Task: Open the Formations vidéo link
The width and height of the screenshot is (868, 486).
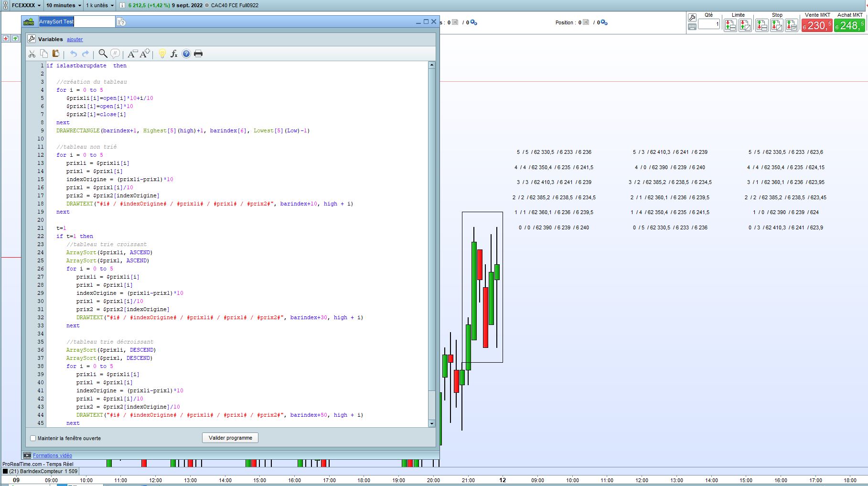Action: click(53, 455)
